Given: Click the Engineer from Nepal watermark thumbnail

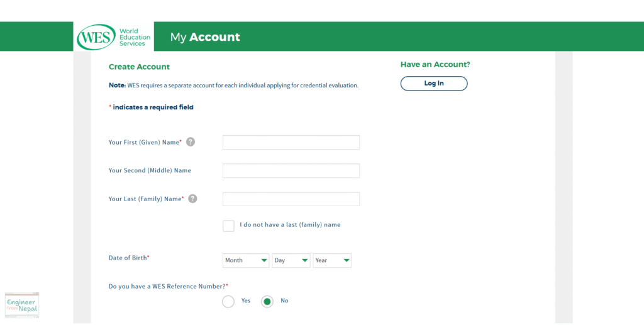Looking at the screenshot, I should click(x=22, y=306).
